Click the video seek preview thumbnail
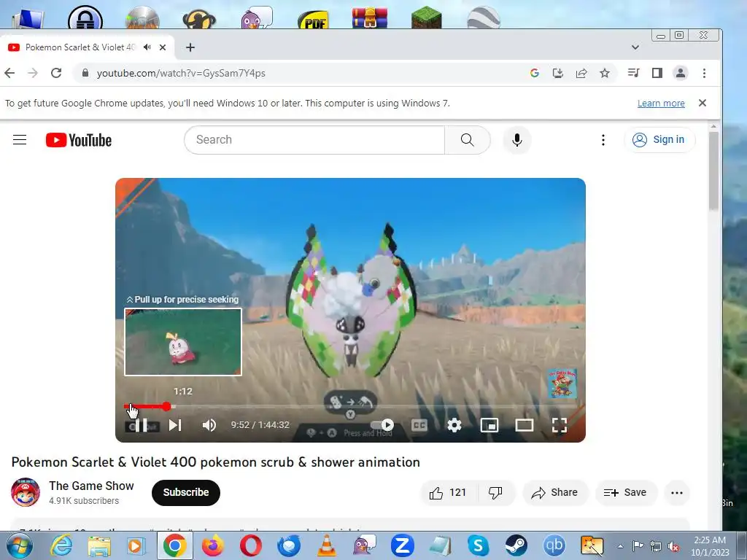 coord(183,342)
